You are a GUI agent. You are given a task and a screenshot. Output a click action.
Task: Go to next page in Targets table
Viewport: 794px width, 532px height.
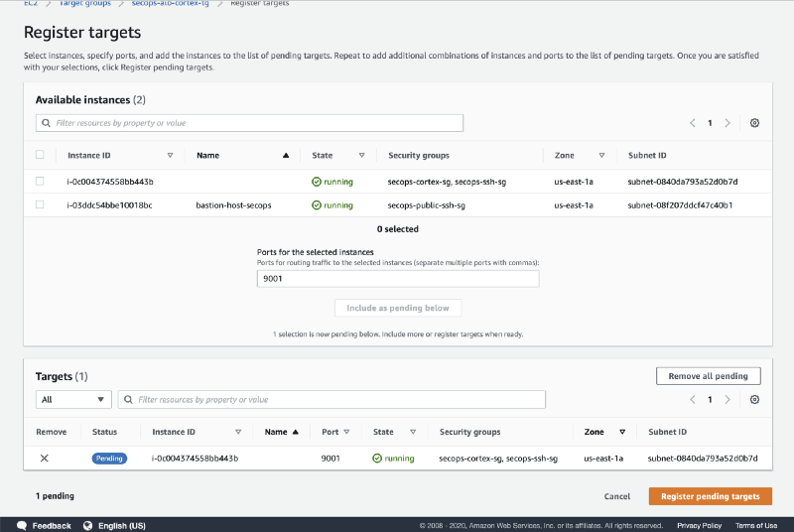(x=728, y=399)
